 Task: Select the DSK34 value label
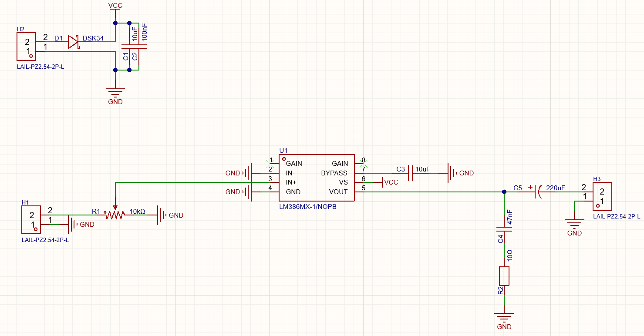tap(93, 38)
